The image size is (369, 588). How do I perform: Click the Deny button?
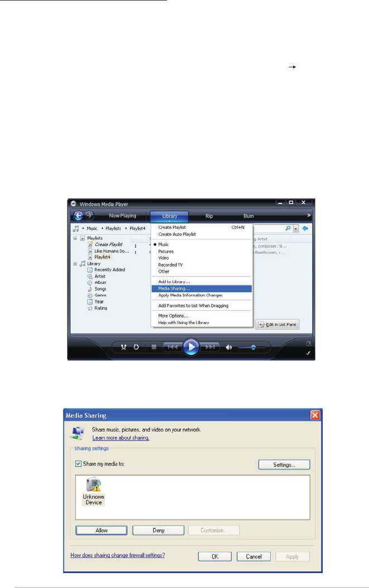(159, 530)
